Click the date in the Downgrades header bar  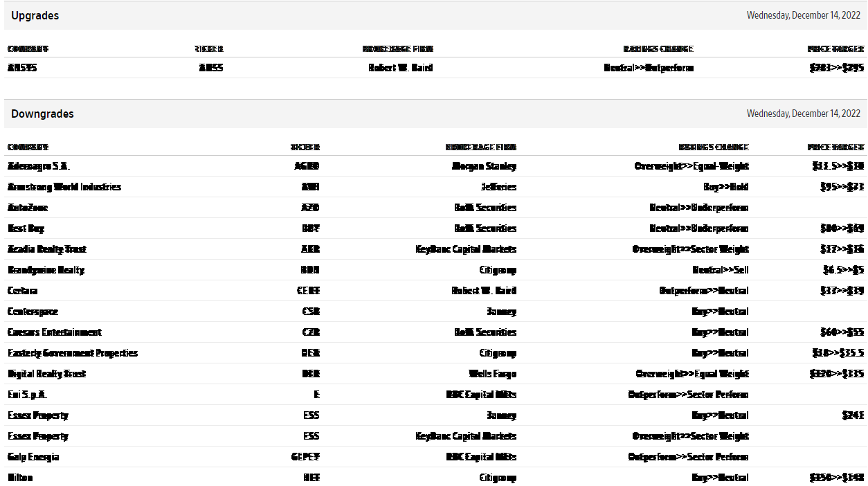(x=803, y=114)
